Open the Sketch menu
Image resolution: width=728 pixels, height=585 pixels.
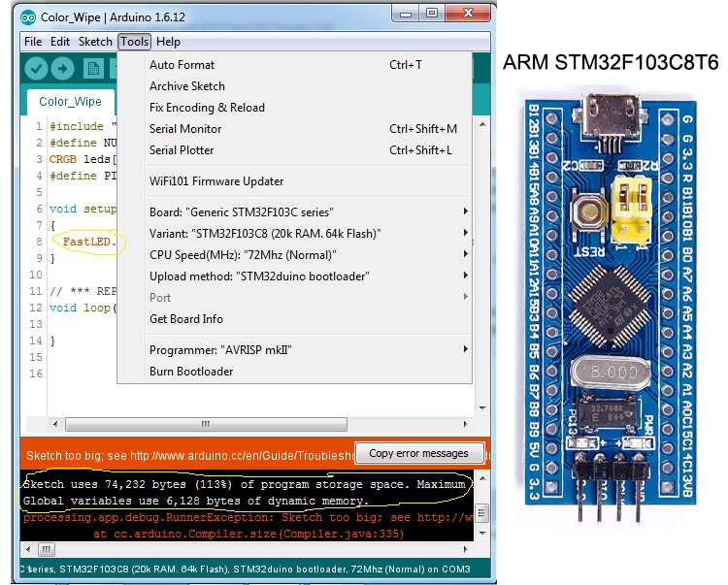pos(95,42)
